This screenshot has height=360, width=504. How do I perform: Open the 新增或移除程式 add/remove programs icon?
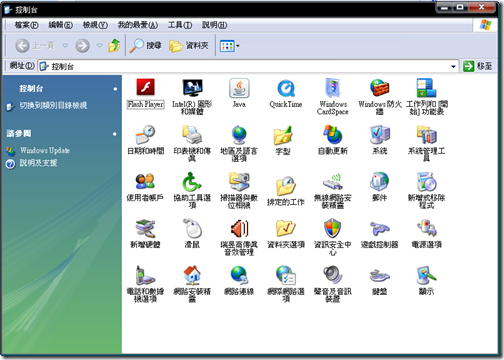[426, 181]
